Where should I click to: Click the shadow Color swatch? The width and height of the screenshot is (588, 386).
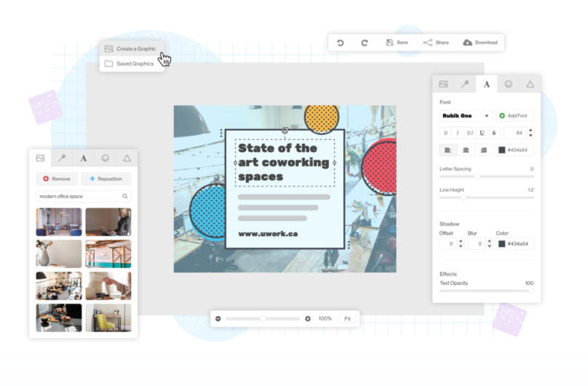click(x=501, y=243)
